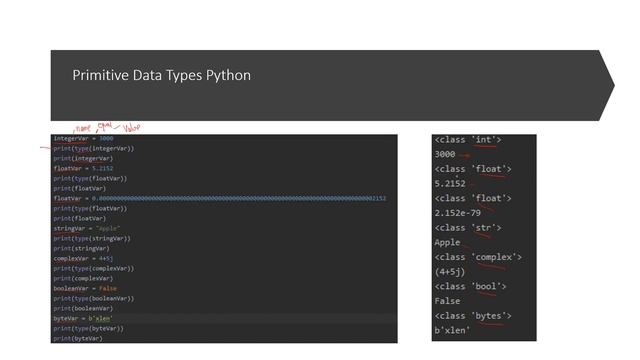Select the long floatVar = 0.000…2152 assignment line
Viewport: 640px width, 360px height.
(x=220, y=198)
